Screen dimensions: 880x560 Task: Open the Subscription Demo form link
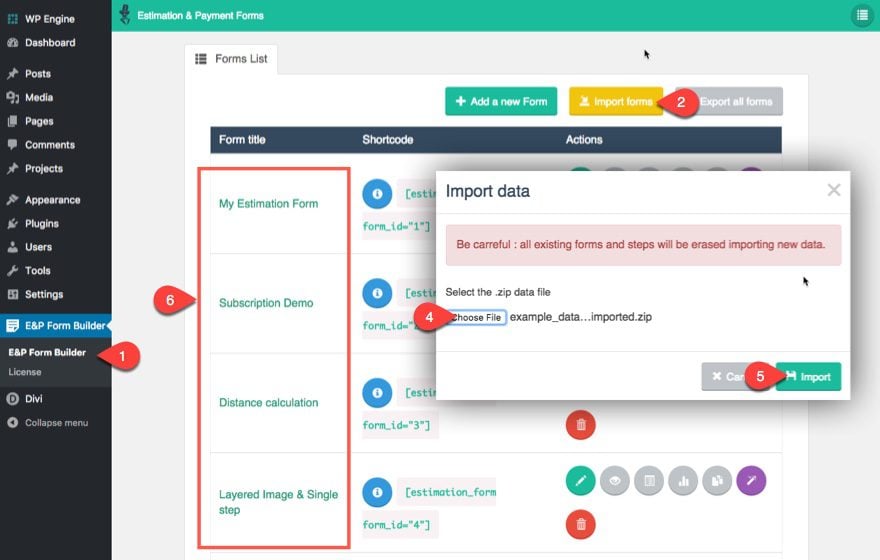coord(266,303)
